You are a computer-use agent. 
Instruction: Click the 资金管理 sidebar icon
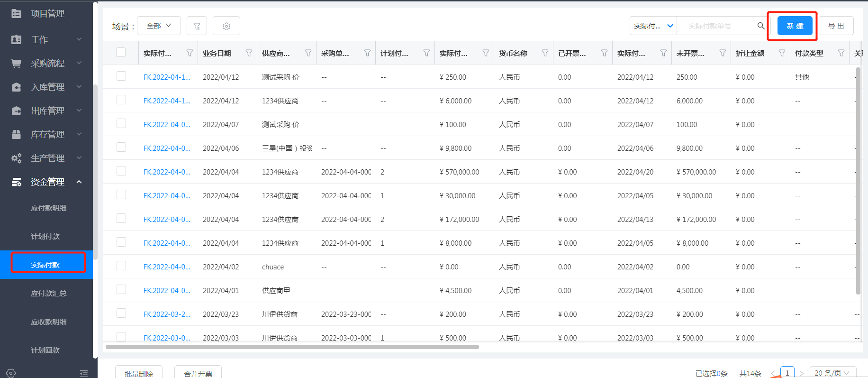point(16,182)
